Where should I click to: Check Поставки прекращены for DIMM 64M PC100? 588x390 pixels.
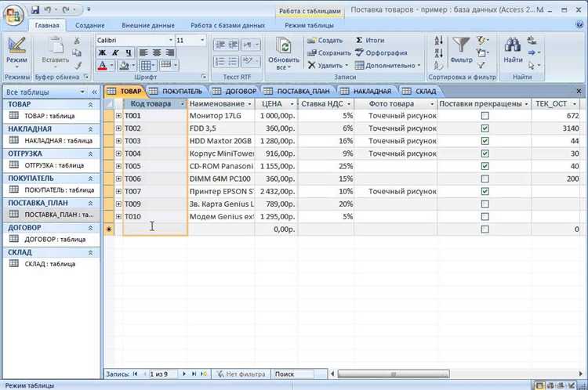[485, 179]
